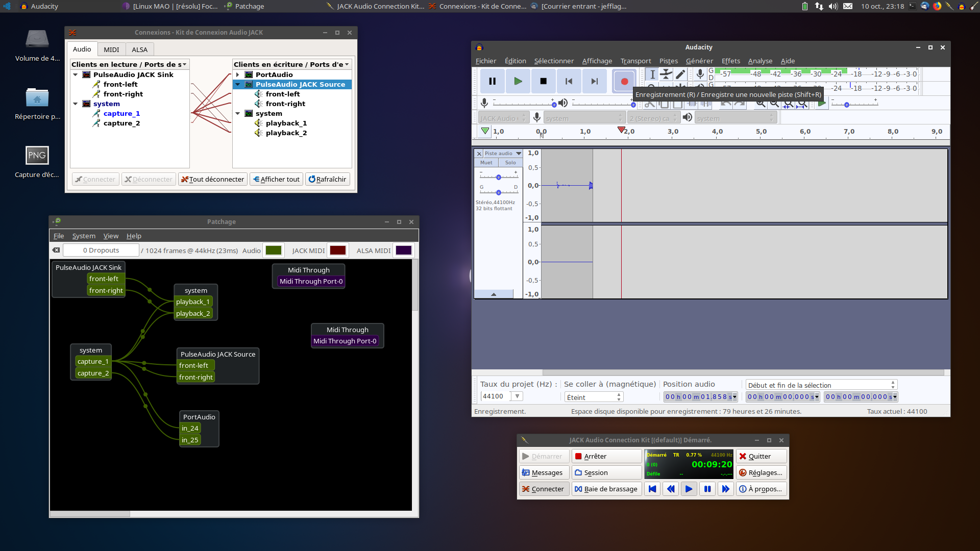The height and width of the screenshot is (551, 980).
Task: Switch to the MIDI tab
Action: 111,49
